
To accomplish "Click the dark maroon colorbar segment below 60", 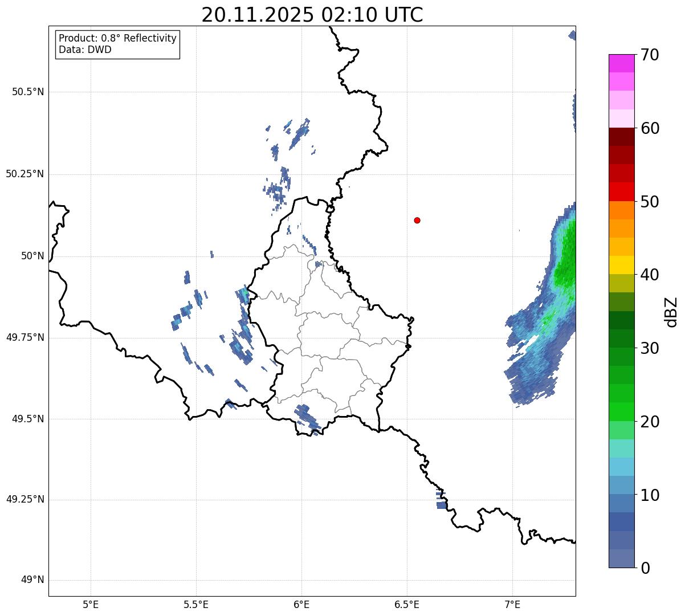I will click(621, 137).
